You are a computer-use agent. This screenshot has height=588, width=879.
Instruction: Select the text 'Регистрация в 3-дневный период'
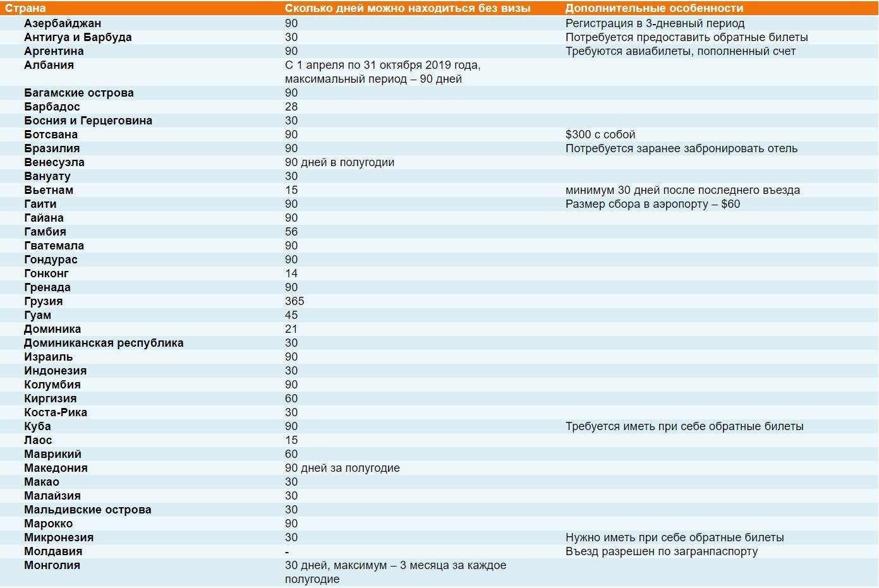coord(655,23)
